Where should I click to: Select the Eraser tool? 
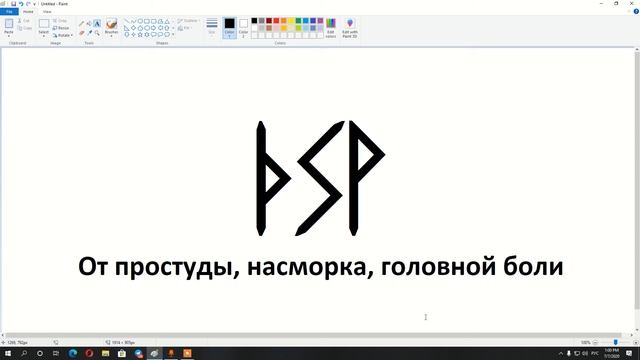pyautogui.click(x=82, y=33)
